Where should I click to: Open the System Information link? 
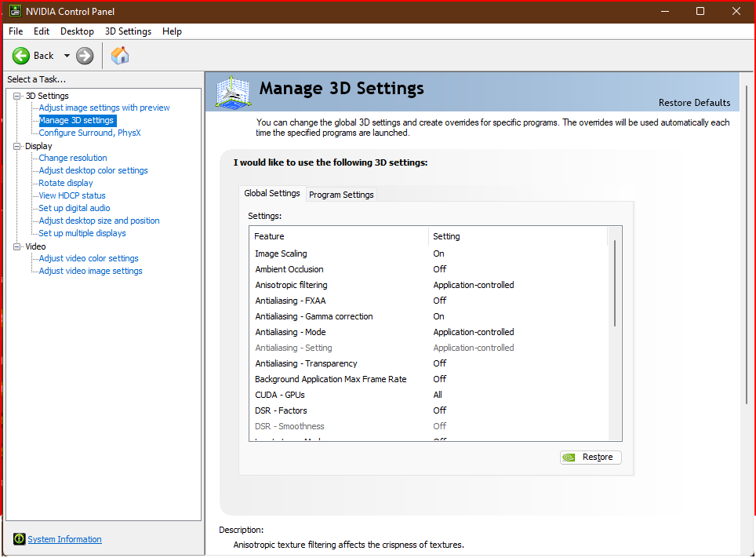[x=64, y=539]
